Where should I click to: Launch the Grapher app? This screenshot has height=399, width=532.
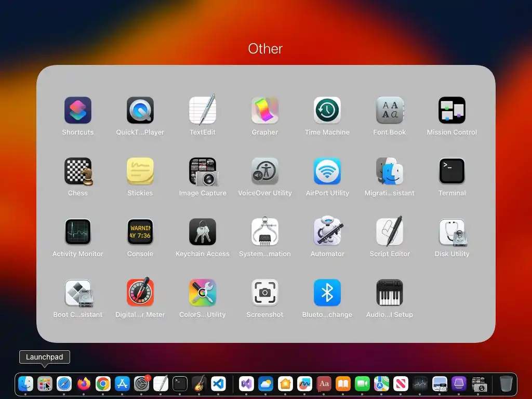[x=265, y=110]
